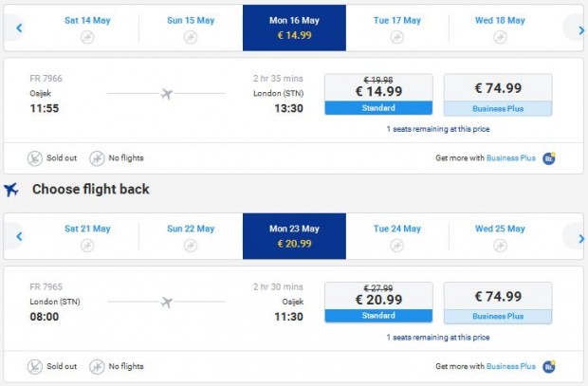The width and height of the screenshot is (588, 386).
Task: Select the Mon 16 May outbound date tab
Action: tap(294, 28)
